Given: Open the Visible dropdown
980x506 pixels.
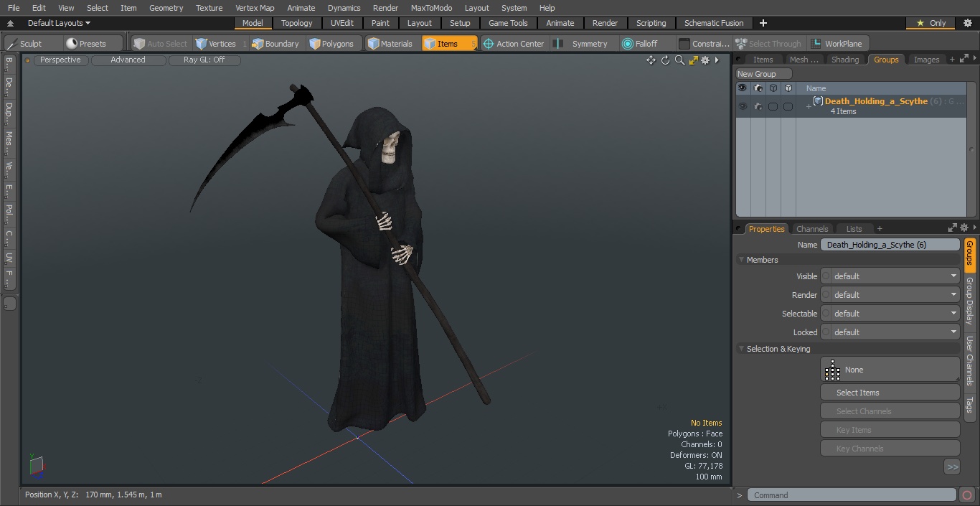Looking at the screenshot, I should (890, 276).
